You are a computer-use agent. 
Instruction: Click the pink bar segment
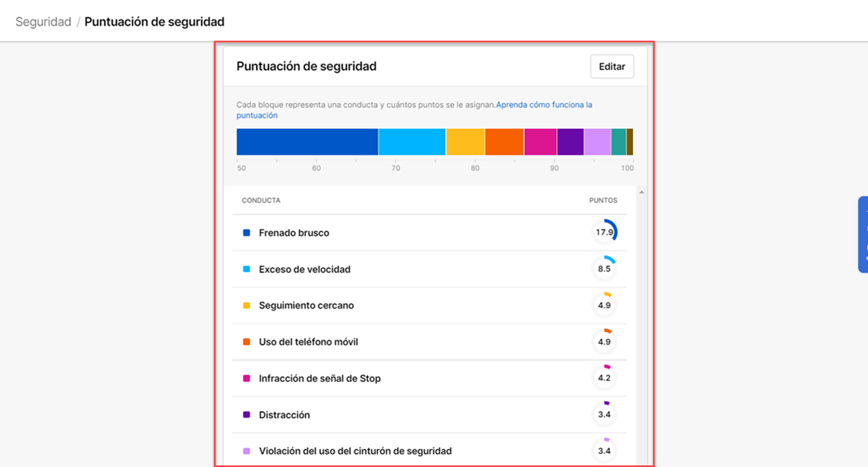pos(540,142)
